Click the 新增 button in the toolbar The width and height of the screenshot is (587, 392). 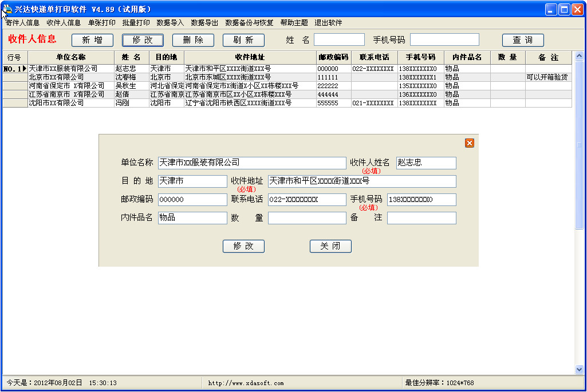point(92,40)
